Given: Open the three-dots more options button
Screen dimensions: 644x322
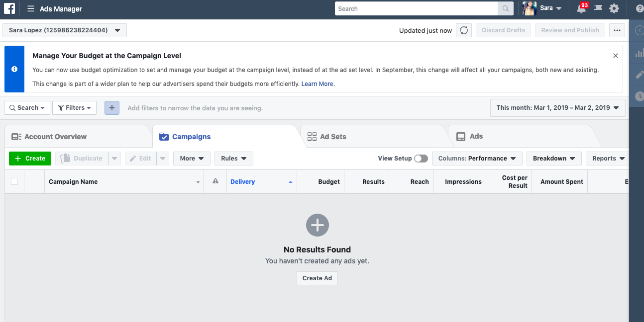Looking at the screenshot, I should click(x=617, y=30).
